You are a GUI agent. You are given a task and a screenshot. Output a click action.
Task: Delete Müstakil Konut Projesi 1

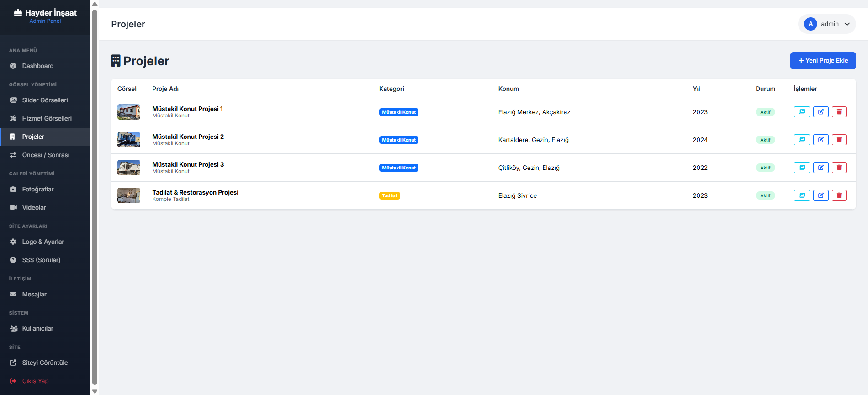click(x=839, y=112)
